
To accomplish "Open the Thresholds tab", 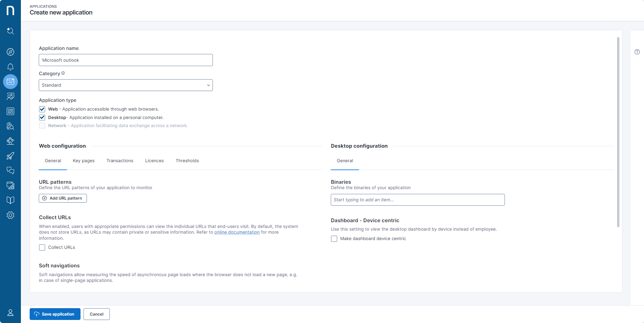I will (x=187, y=161).
